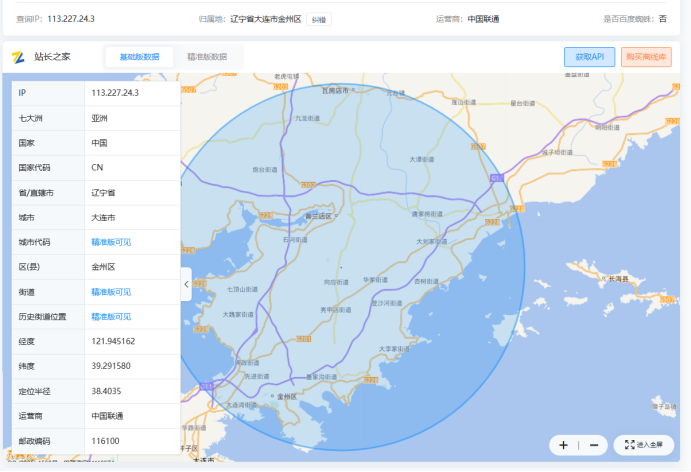
Task: Switch to 基础版数据 tab
Action: (x=139, y=57)
